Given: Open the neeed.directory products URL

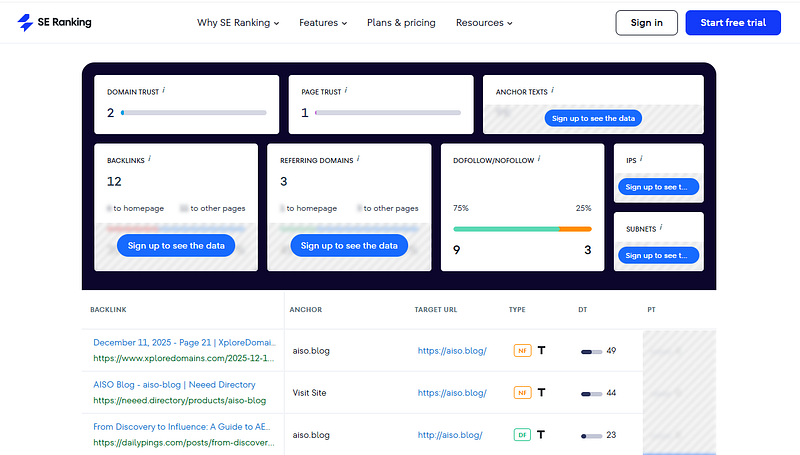Looking at the screenshot, I should tap(180, 400).
